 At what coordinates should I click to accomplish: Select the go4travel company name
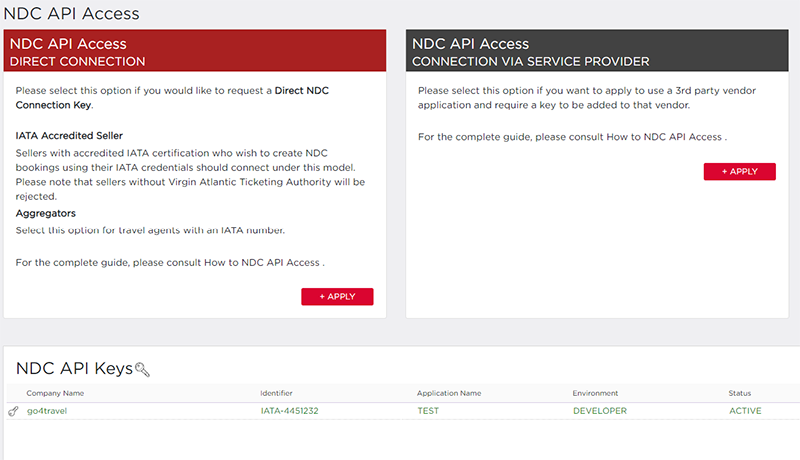tap(47, 411)
